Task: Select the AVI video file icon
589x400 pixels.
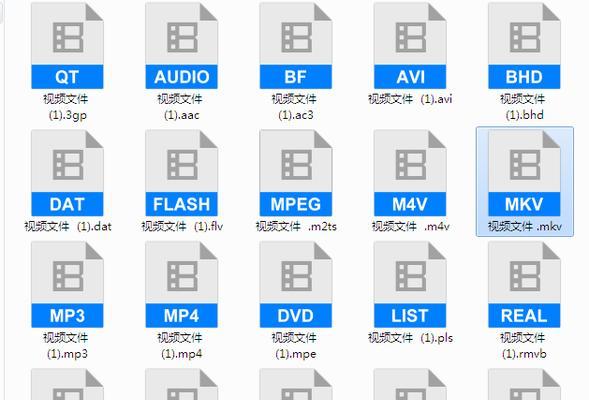Action: click(x=410, y=46)
